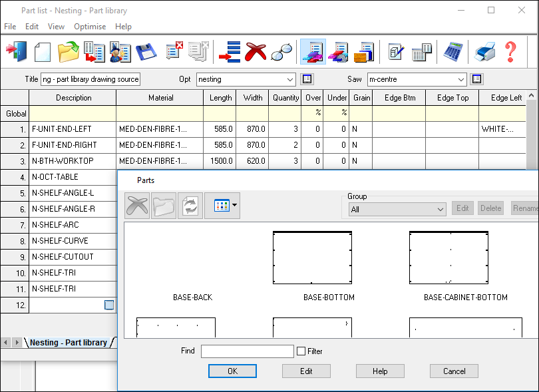This screenshot has width=539, height=392.
Task: Click the board library icon with gears
Action: (x=338, y=52)
